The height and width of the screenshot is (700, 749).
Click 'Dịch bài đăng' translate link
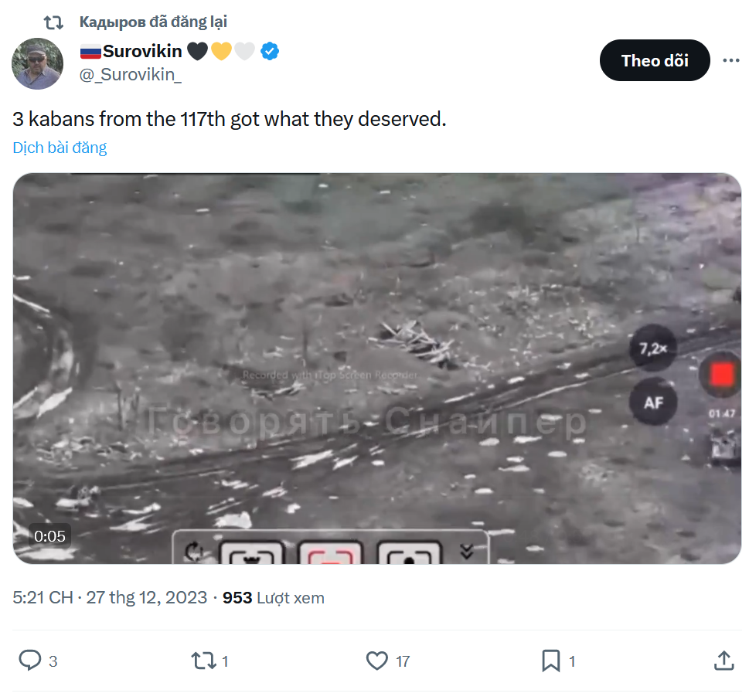pos(60,148)
